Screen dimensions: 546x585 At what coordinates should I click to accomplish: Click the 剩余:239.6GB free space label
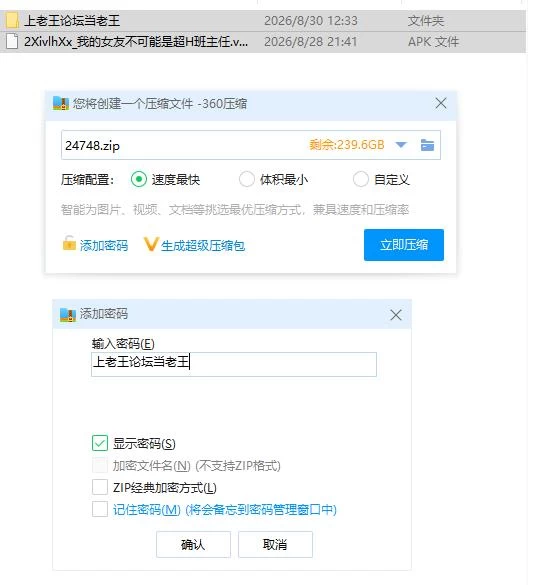[x=347, y=145]
